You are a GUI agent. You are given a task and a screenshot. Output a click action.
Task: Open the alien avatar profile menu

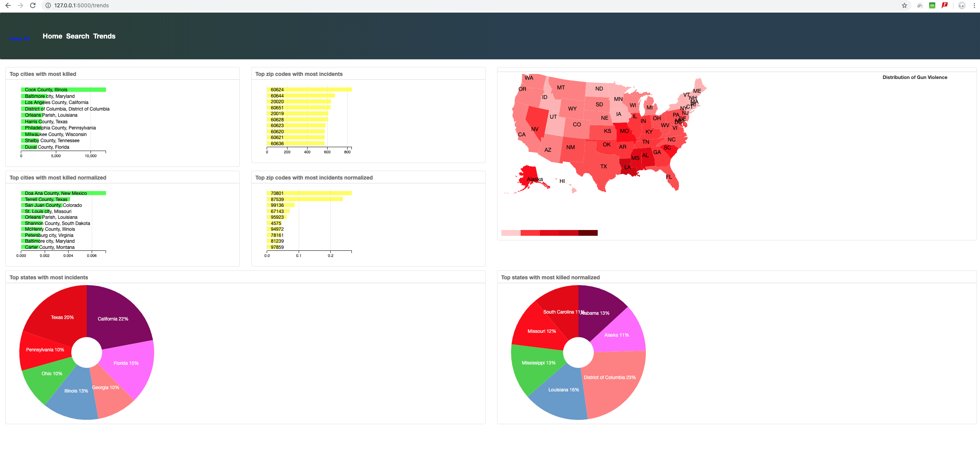pyautogui.click(x=962, y=5)
